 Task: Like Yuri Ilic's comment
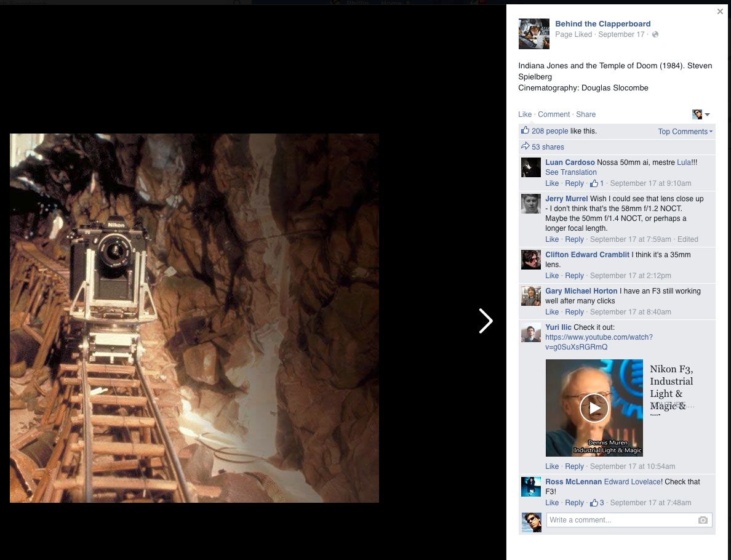pos(551,466)
